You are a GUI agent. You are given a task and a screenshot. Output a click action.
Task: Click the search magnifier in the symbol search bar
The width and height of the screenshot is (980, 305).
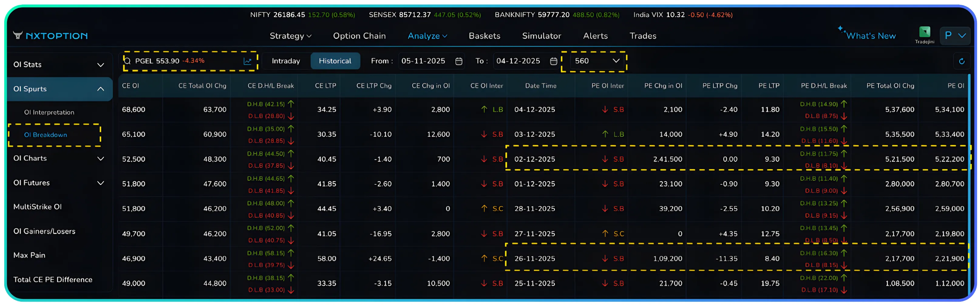(x=127, y=60)
